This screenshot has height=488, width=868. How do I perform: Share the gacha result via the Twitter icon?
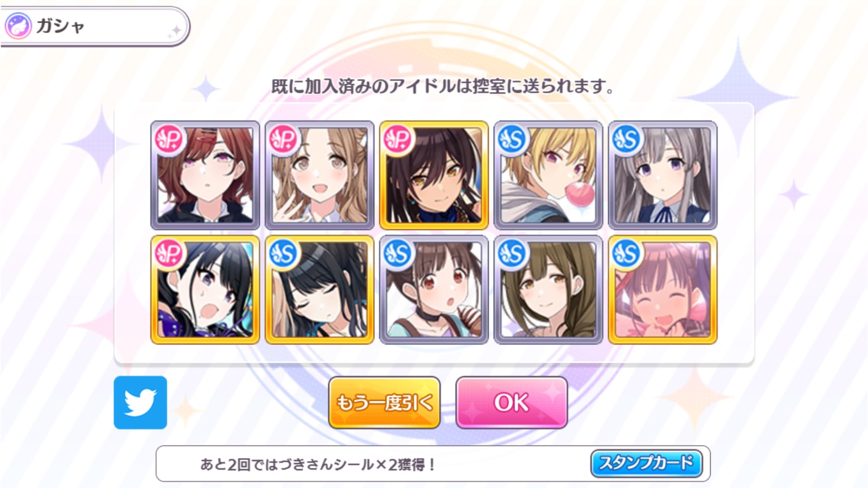click(x=141, y=402)
